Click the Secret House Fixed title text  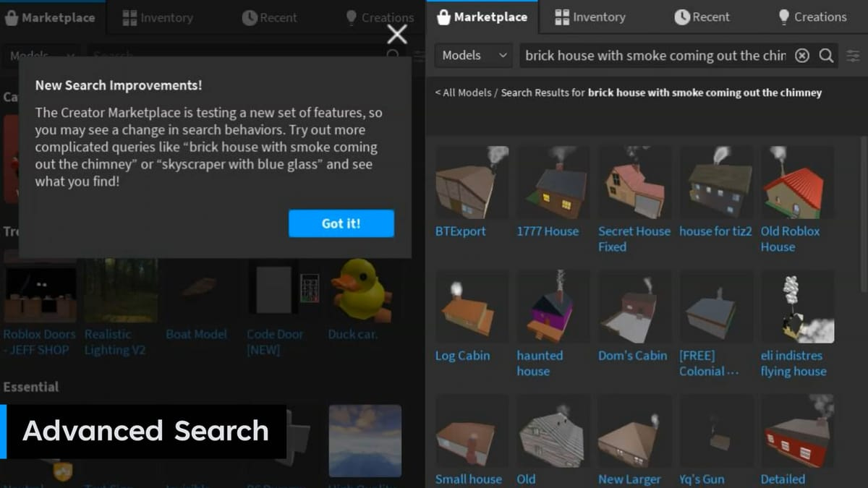634,239
